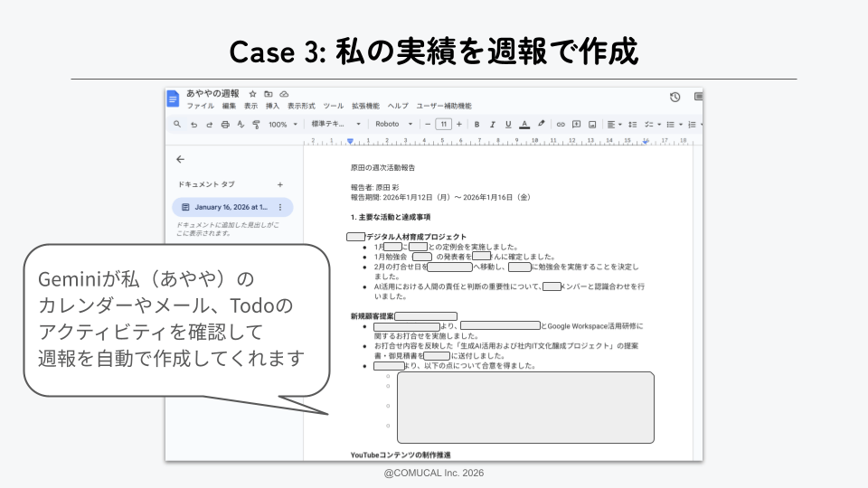This screenshot has height=488, width=868.
Task: Open version history clock icon
Action: point(675,98)
